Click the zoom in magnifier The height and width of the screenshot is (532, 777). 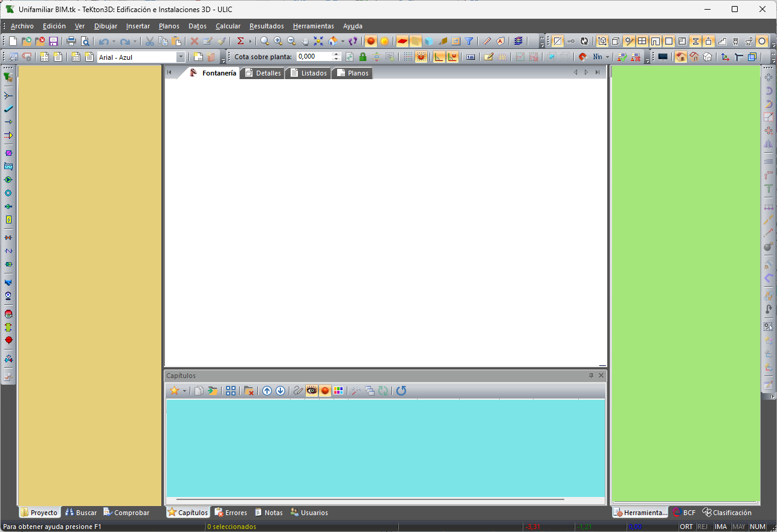[x=278, y=41]
